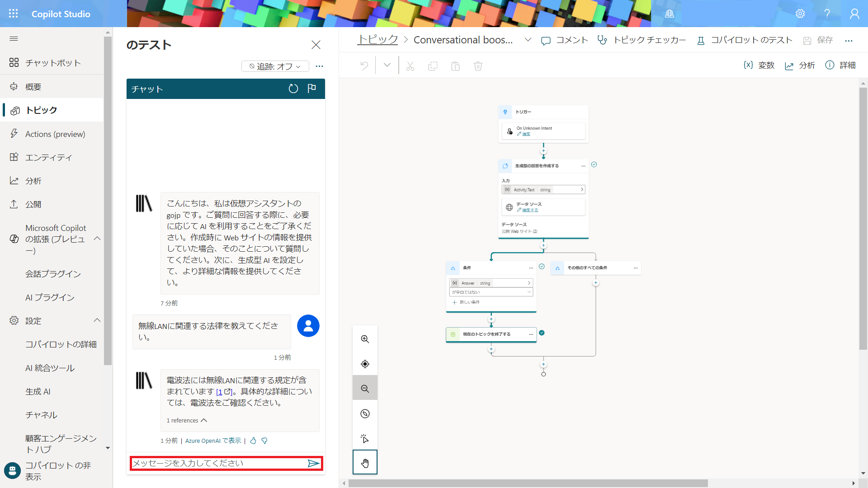Click the トピック breadcrumb link
868x488 pixels.
377,40
